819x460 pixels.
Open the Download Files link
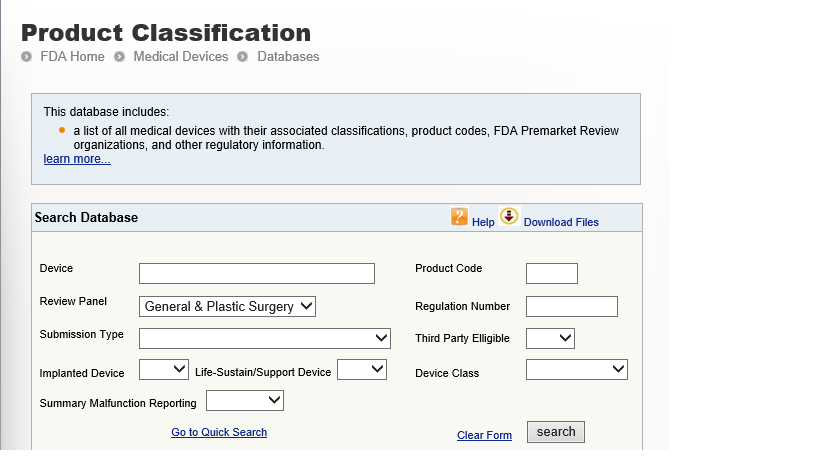561,222
